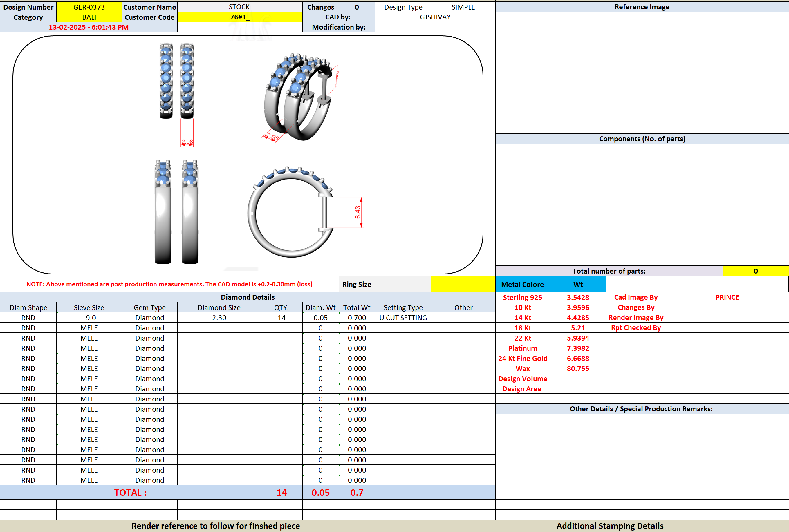Select the yellow cell beside Ring Size
The height and width of the screenshot is (532, 789).
click(463, 284)
